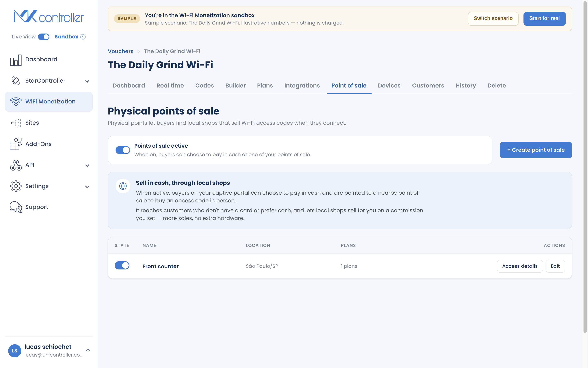Click the WiFi Monetization wifi icon
The height and width of the screenshot is (368, 588).
(16, 101)
